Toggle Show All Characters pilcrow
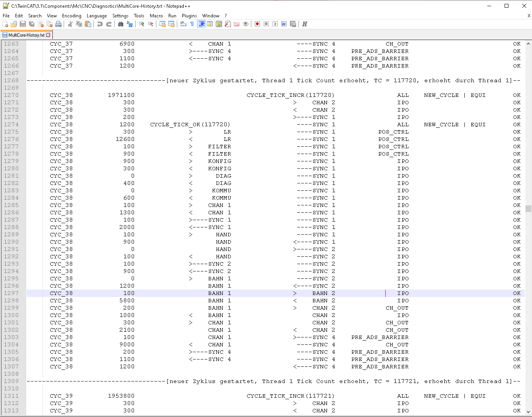 (x=192, y=24)
